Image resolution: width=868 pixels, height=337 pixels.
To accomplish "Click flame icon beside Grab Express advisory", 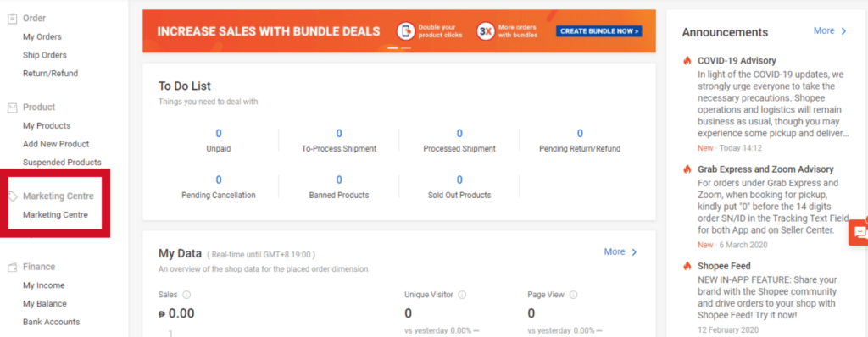I will pyautogui.click(x=687, y=169).
